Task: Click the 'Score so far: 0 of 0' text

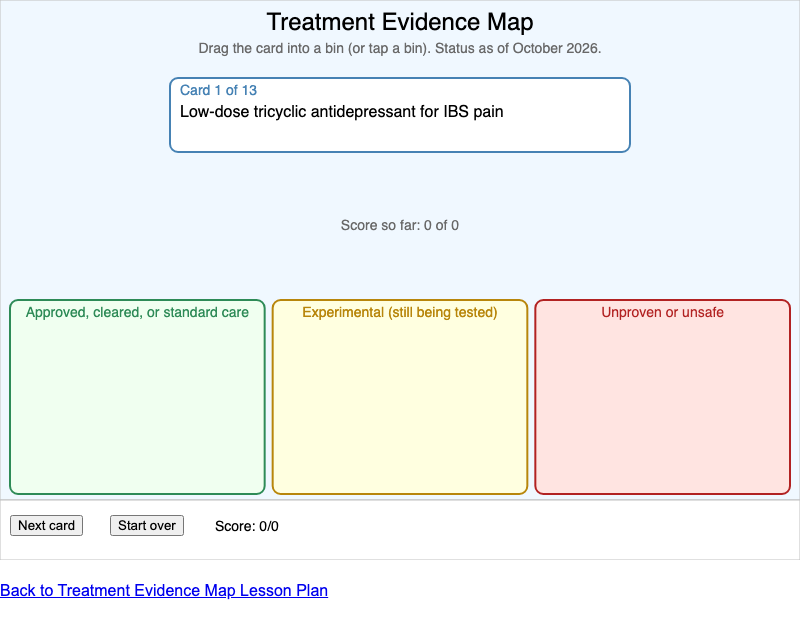Action: [x=400, y=226]
